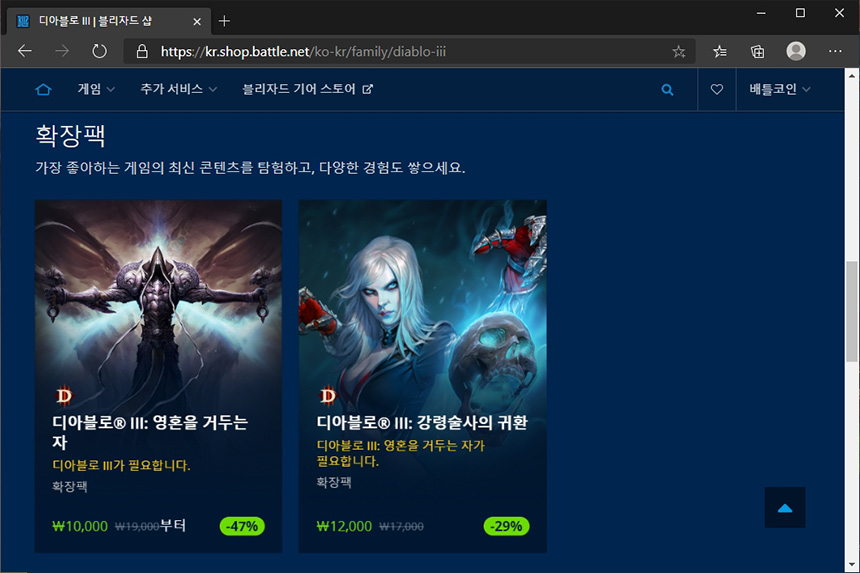860x573 pixels.
Task: Click the -47% discount badge
Action: [242, 526]
